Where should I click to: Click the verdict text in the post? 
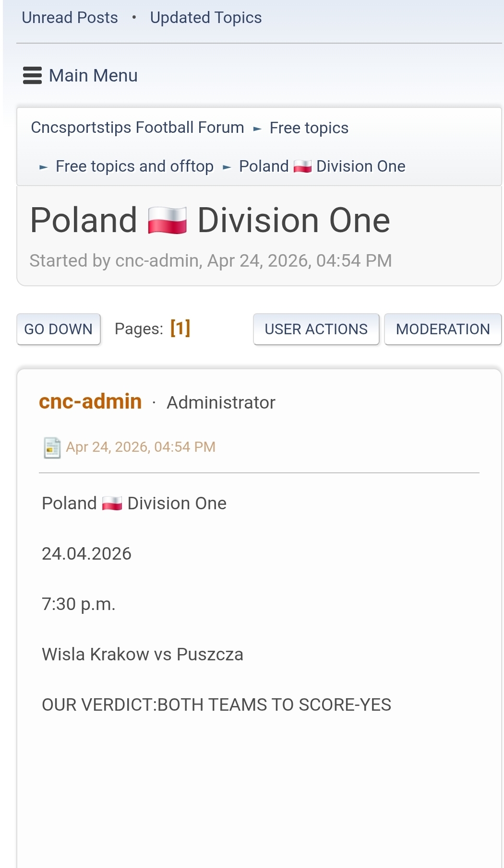click(x=216, y=705)
